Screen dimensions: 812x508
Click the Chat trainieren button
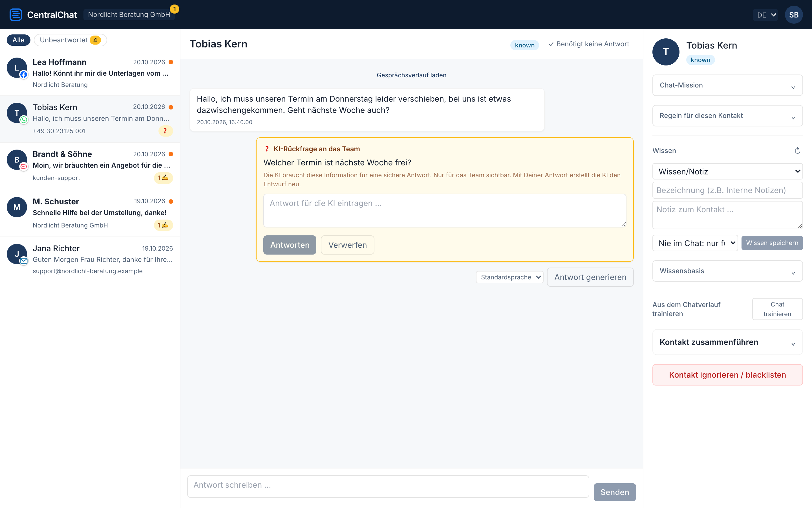[777, 309]
